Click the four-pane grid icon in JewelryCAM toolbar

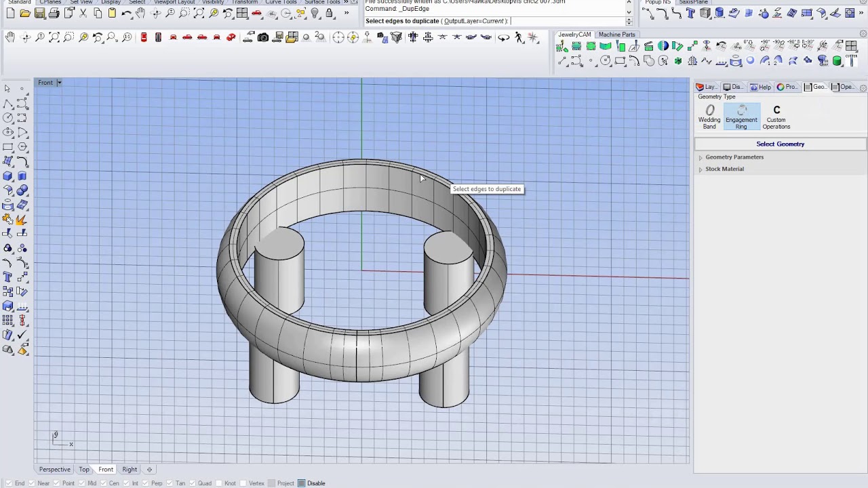pyautogui.click(x=851, y=47)
